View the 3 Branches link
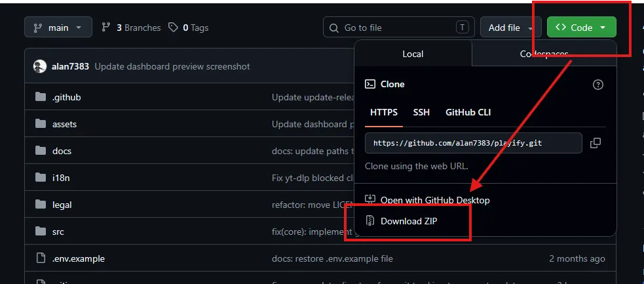 [131, 28]
